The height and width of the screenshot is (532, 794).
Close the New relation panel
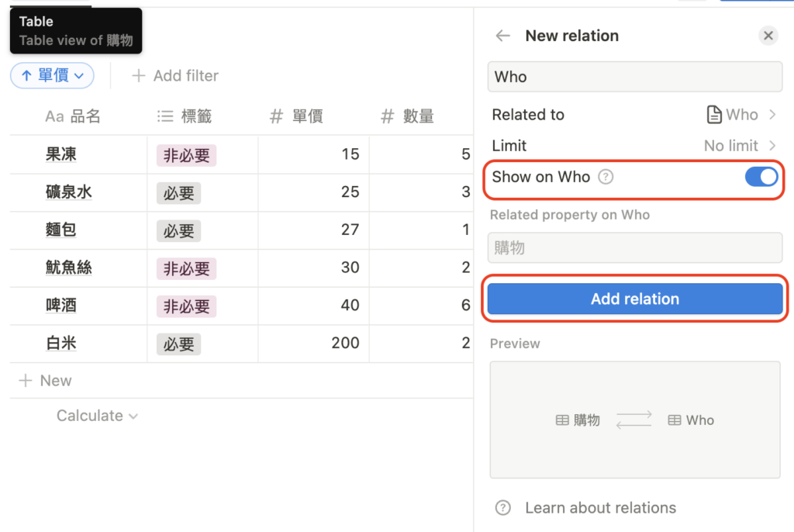point(768,36)
